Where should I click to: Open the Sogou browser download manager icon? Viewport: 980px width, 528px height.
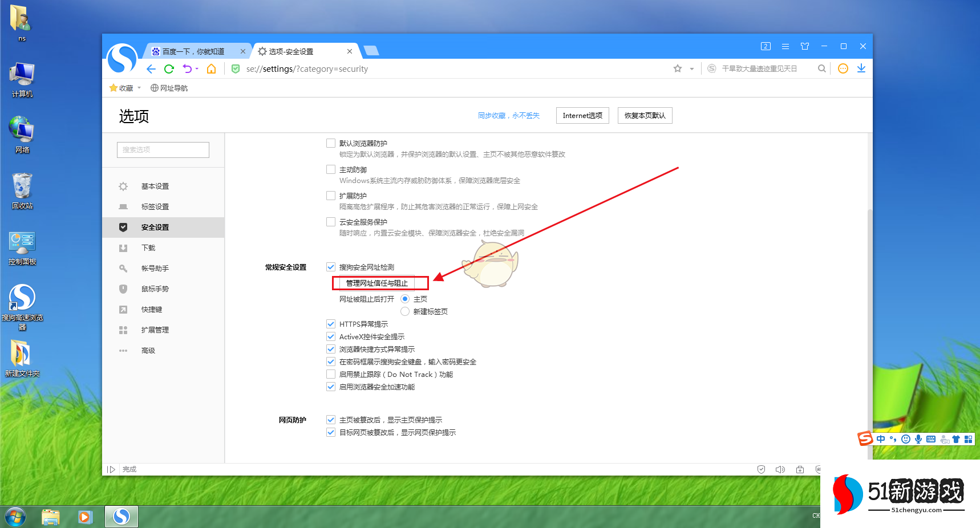tap(861, 68)
